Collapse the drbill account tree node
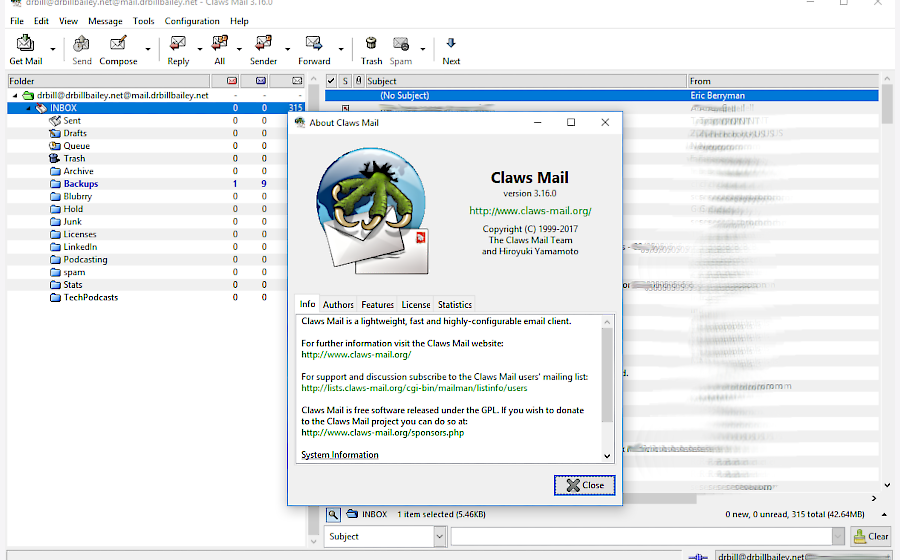Viewport: 900px width, 560px height. point(15,95)
